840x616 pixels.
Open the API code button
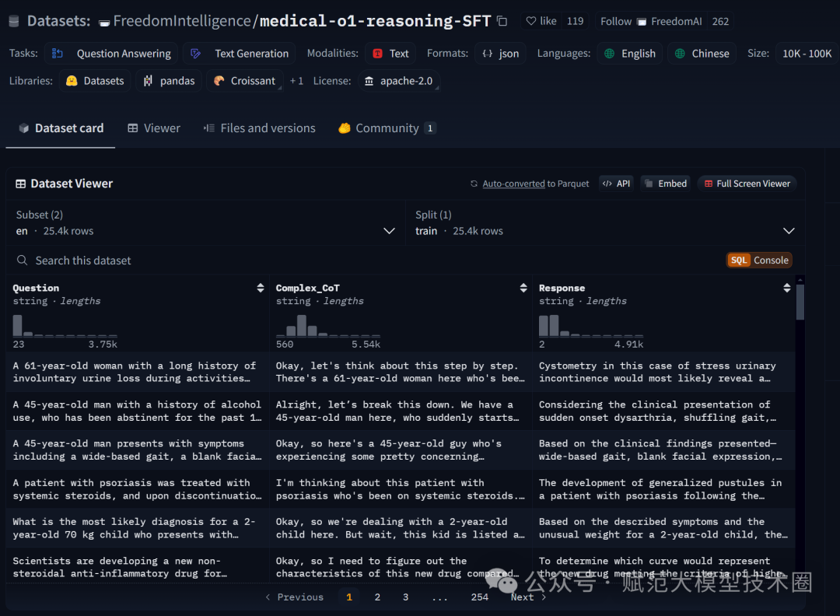pos(616,184)
